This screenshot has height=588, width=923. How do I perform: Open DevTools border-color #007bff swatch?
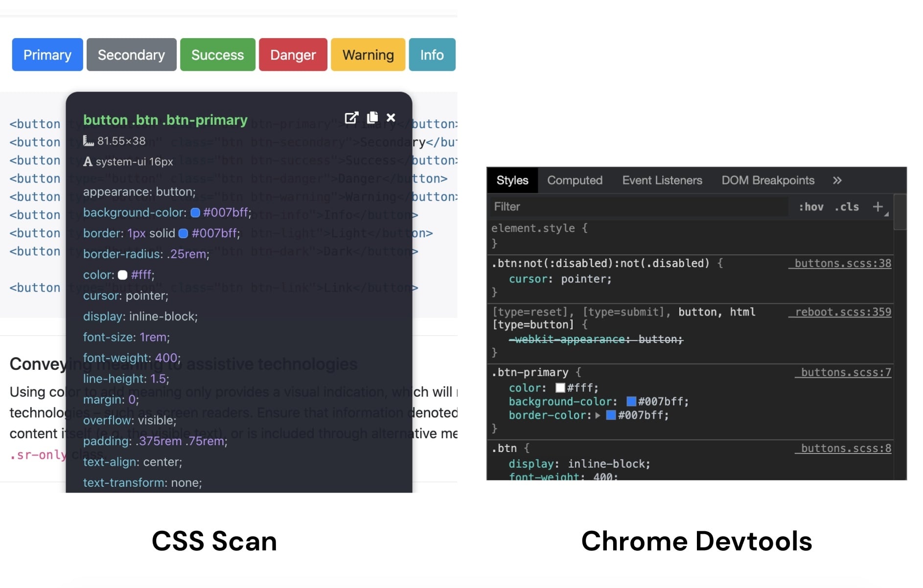click(611, 415)
